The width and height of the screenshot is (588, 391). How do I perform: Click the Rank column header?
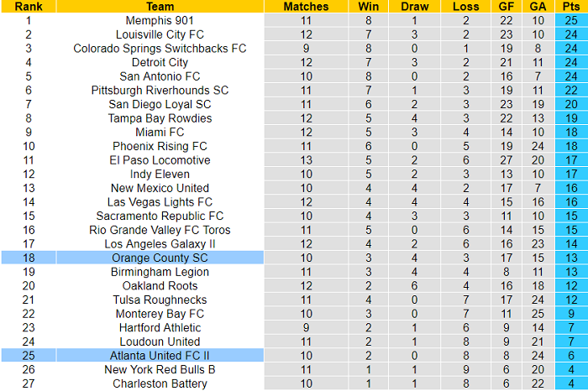29,6
